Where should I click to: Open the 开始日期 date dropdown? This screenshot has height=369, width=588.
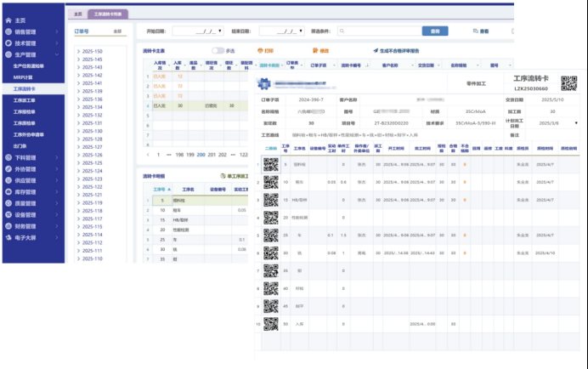pyautogui.click(x=205, y=31)
